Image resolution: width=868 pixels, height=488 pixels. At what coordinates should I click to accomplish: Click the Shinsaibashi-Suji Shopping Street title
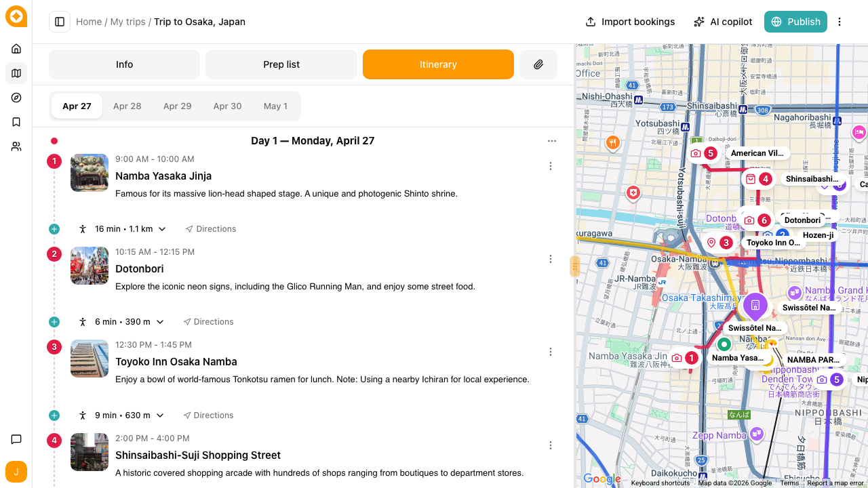click(198, 455)
